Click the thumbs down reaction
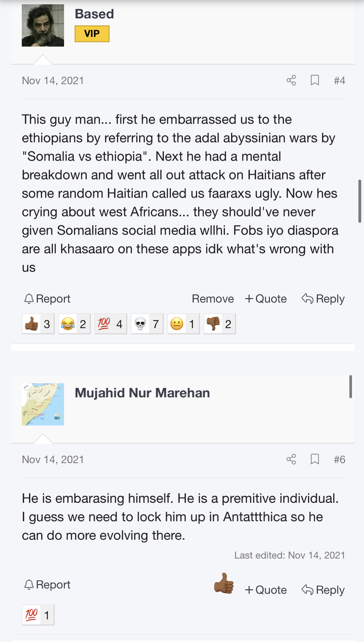 pos(220,324)
